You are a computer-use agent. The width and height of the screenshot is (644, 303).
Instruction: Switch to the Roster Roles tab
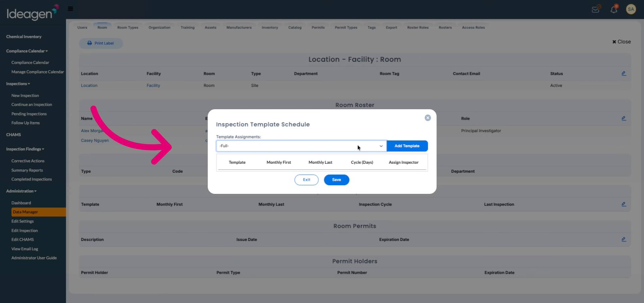point(418,28)
